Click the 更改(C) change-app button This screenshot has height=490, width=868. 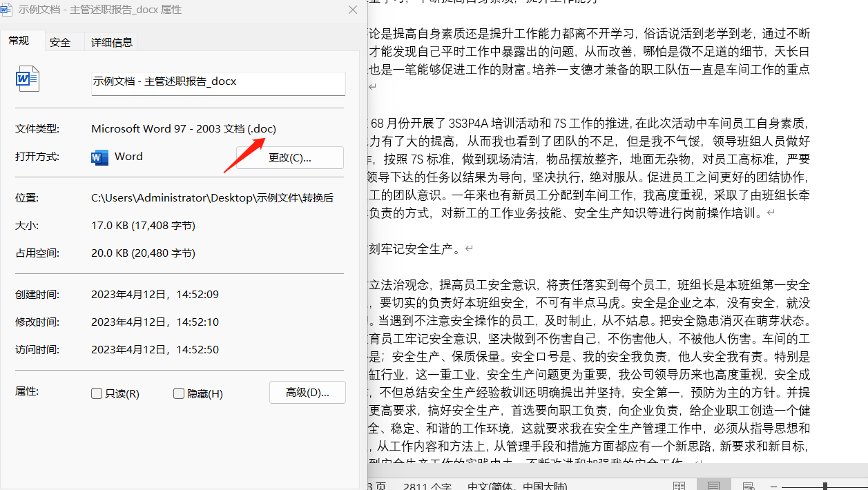point(289,157)
